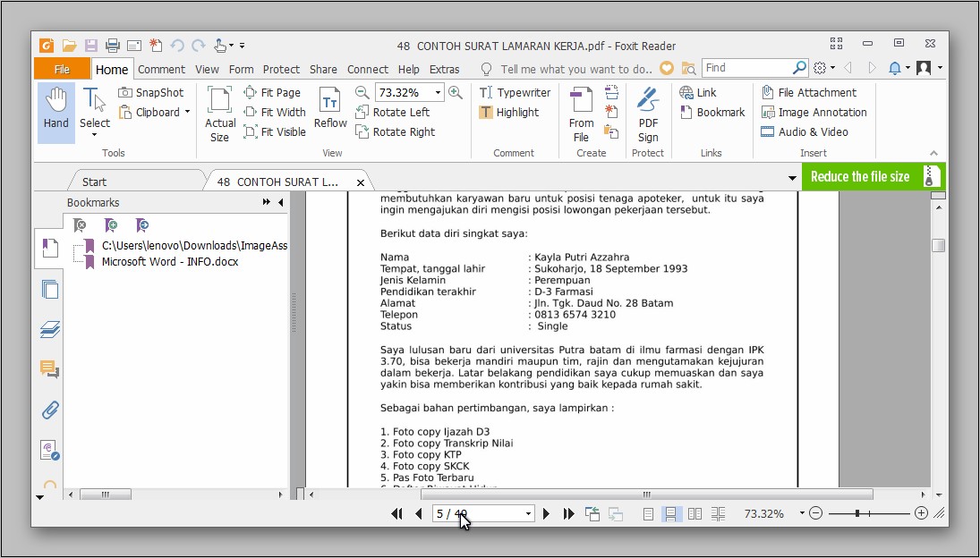This screenshot has height=558, width=980.
Task: Switch to Reflow view
Action: click(x=330, y=108)
